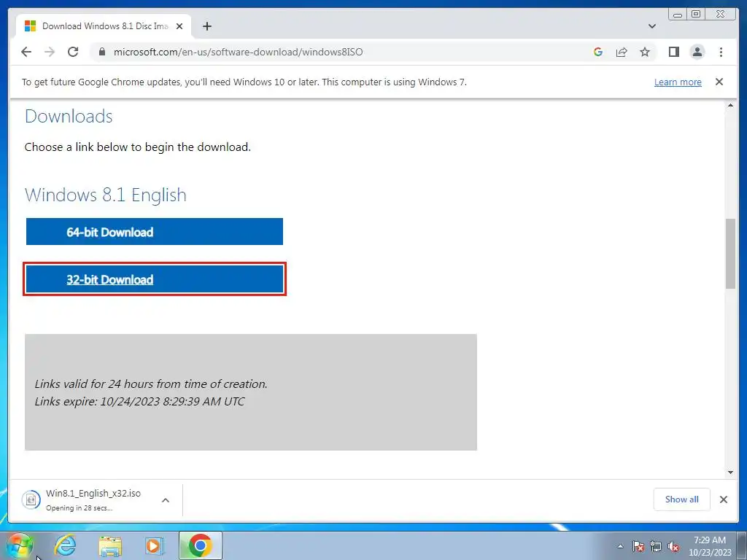Viewport: 747px width, 560px height.
Task: Close the downloads bar
Action: point(723,499)
